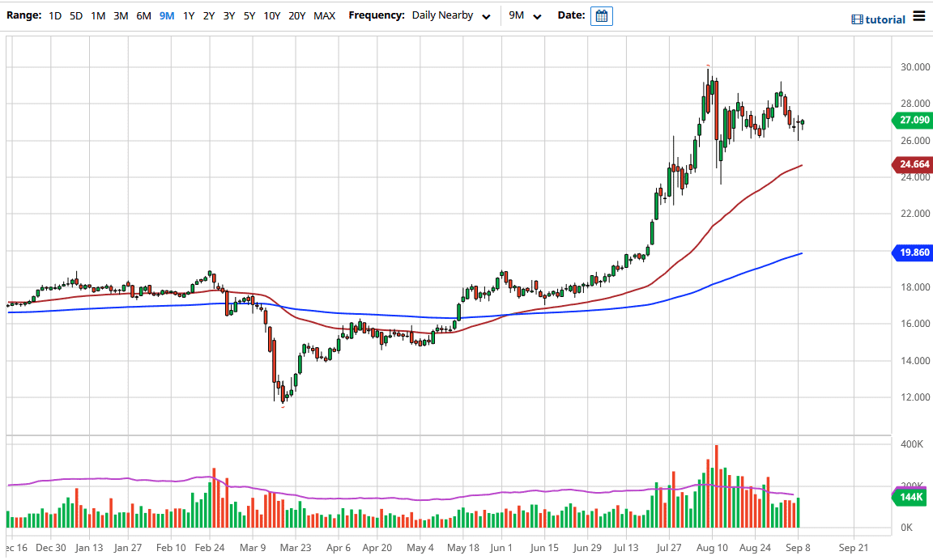The width and height of the screenshot is (933, 560).
Task: Click the tallest red volume bar in August
Action: pyautogui.click(x=716, y=486)
